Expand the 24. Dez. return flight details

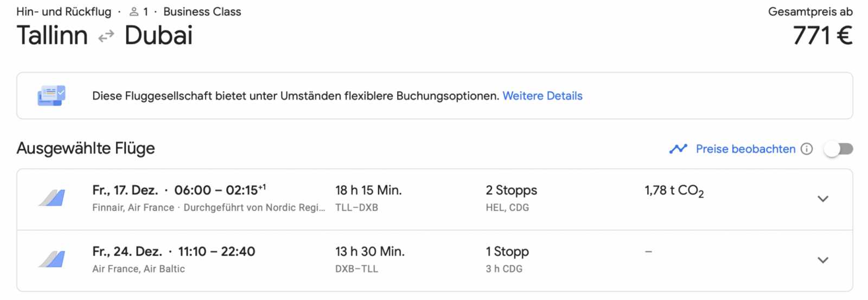coord(823,260)
